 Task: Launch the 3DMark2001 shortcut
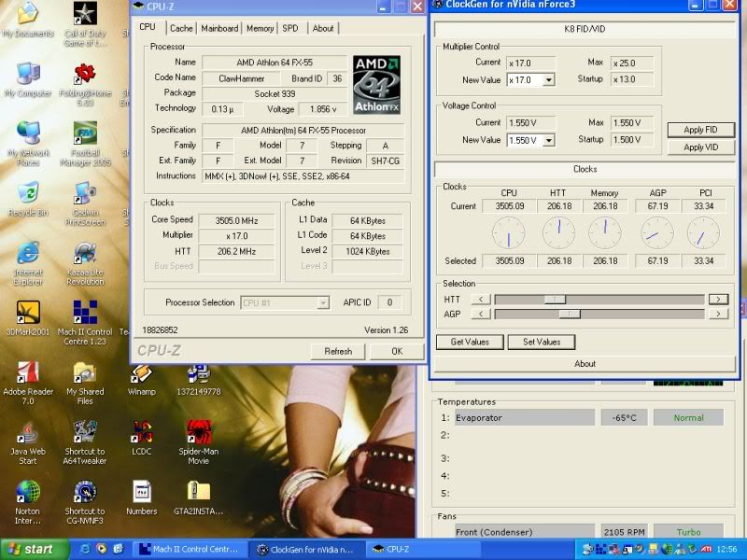28,318
